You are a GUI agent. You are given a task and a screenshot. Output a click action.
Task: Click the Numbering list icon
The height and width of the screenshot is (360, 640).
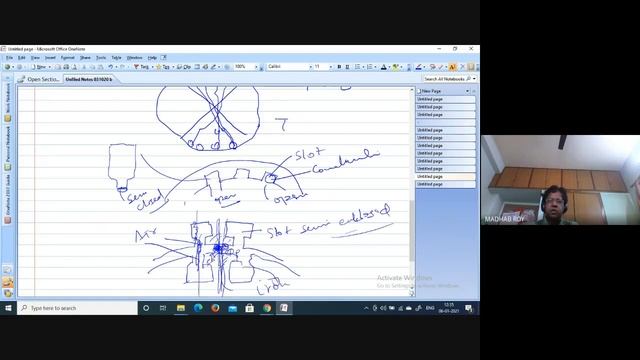(369, 67)
